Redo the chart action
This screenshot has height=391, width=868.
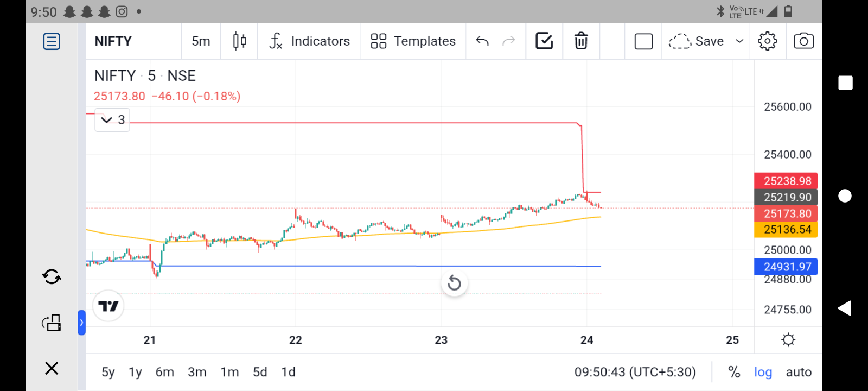point(508,41)
